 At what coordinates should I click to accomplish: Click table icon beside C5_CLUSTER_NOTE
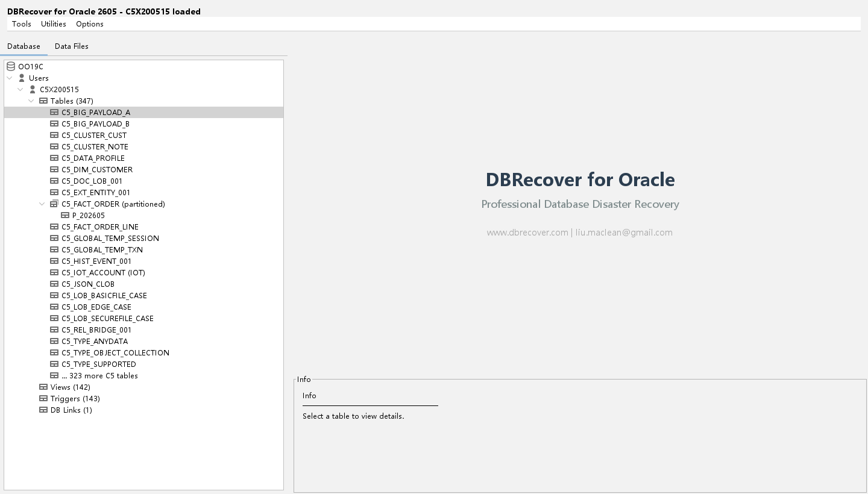tap(54, 147)
